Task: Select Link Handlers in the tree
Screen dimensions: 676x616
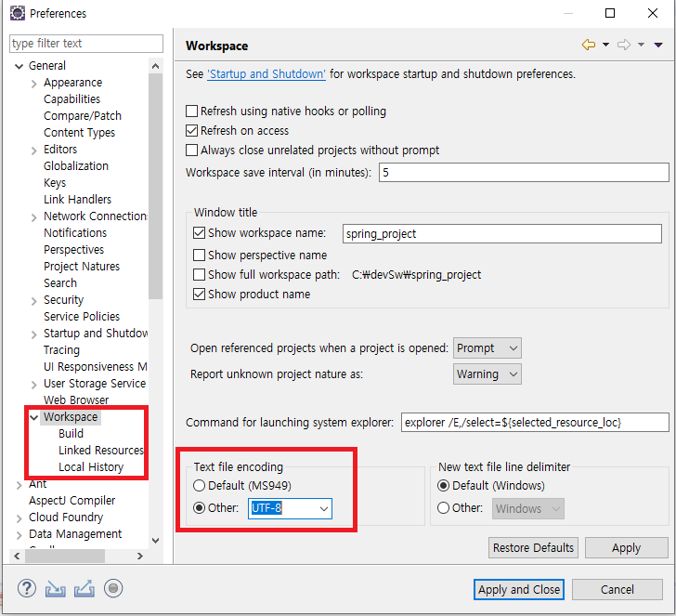Action: tap(78, 199)
